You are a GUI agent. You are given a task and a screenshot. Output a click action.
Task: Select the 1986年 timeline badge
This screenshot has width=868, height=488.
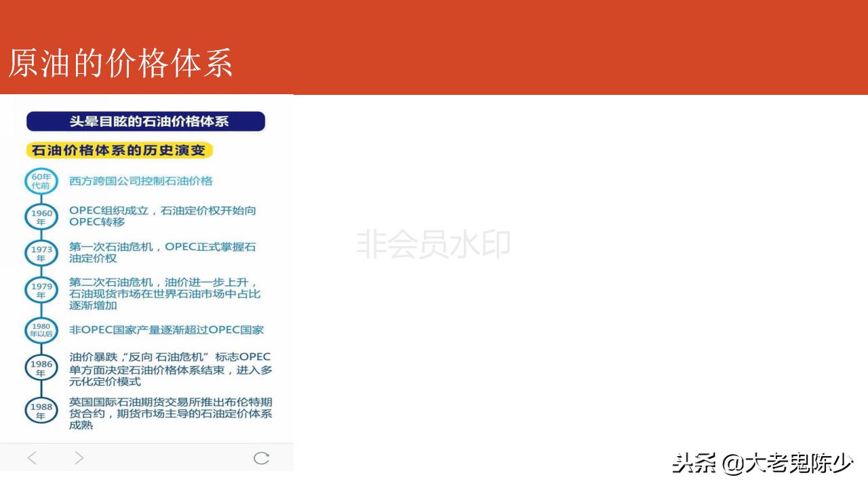41,367
